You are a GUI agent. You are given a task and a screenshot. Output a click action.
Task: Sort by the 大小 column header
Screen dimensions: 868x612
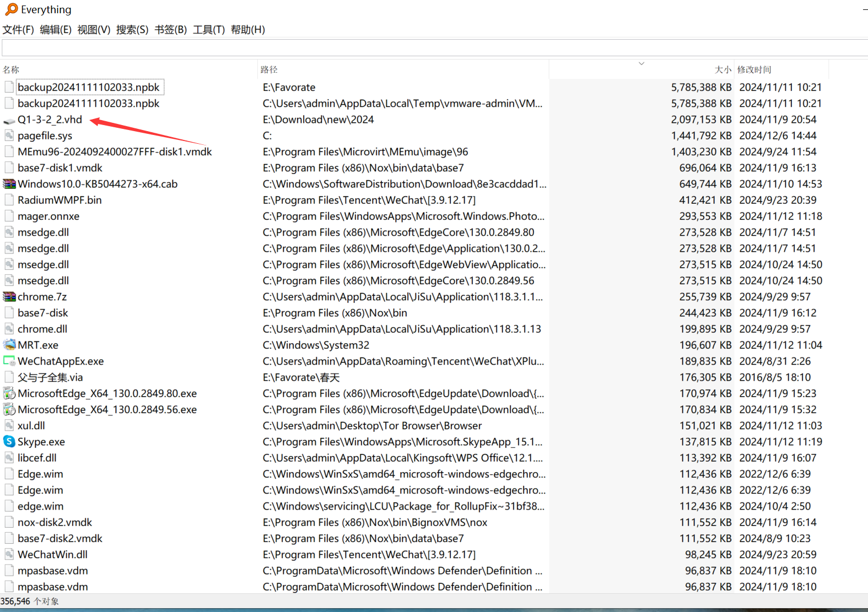tap(723, 69)
